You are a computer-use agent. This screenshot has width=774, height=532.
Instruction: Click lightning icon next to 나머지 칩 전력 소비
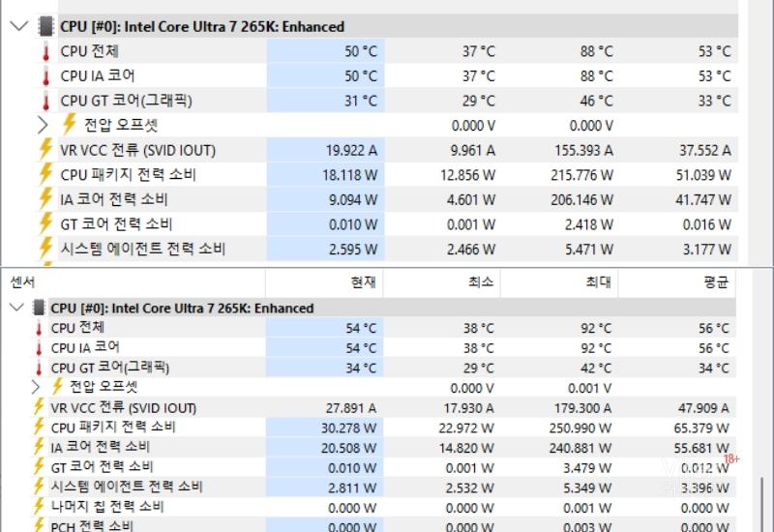point(39,507)
